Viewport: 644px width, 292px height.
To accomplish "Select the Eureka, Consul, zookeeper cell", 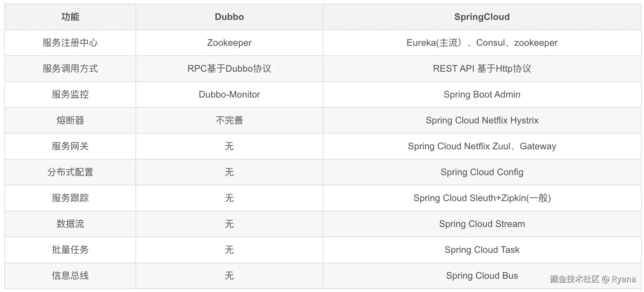I will [x=482, y=43].
